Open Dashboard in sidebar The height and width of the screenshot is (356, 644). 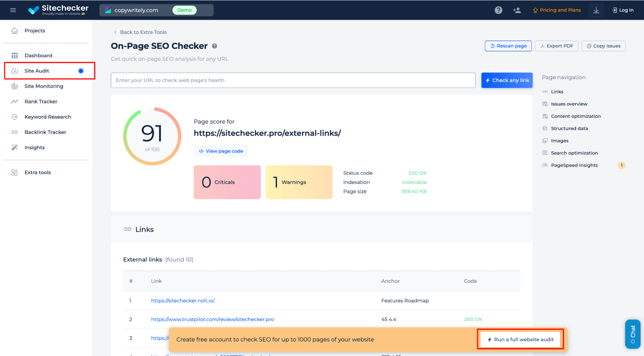pyautogui.click(x=38, y=55)
